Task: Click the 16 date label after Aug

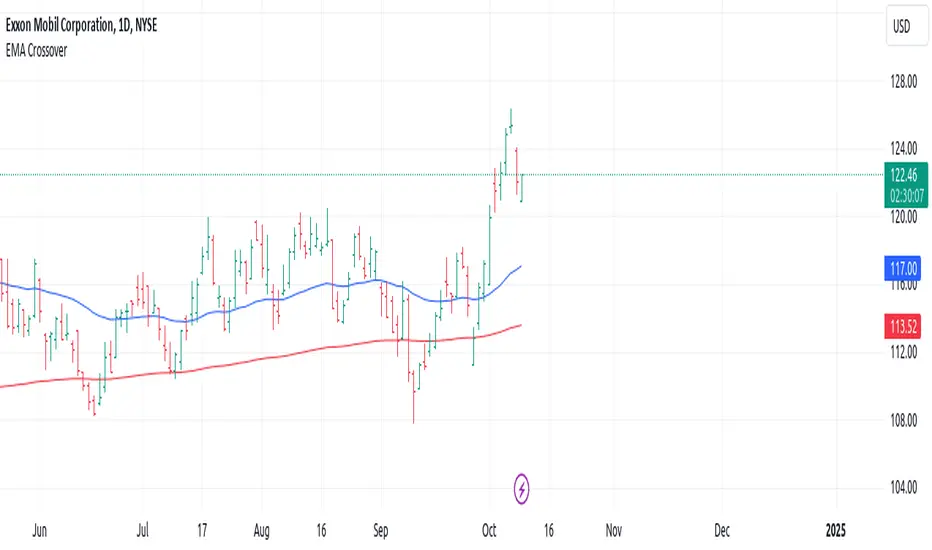Action: [x=321, y=530]
